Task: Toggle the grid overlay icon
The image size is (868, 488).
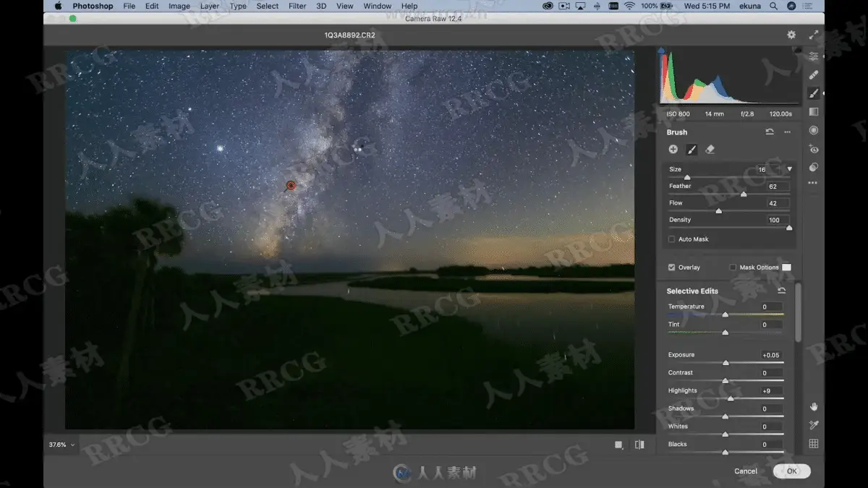Action: pyautogui.click(x=814, y=444)
